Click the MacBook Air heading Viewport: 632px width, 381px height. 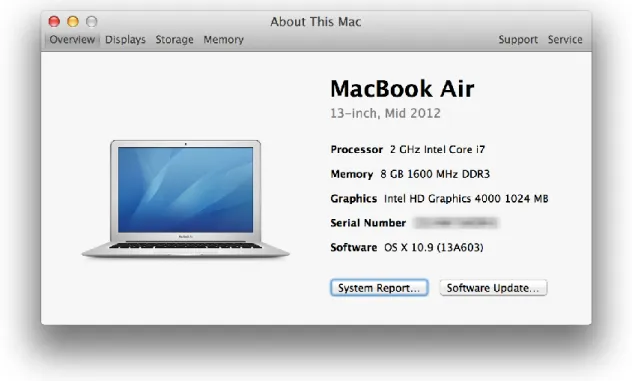(x=402, y=88)
